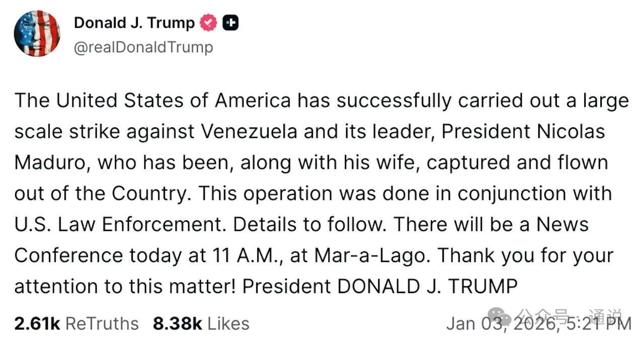Viewport: 644px width, 343px height.
Task: Click the red verified checkmark badge
Action: pyautogui.click(x=209, y=23)
